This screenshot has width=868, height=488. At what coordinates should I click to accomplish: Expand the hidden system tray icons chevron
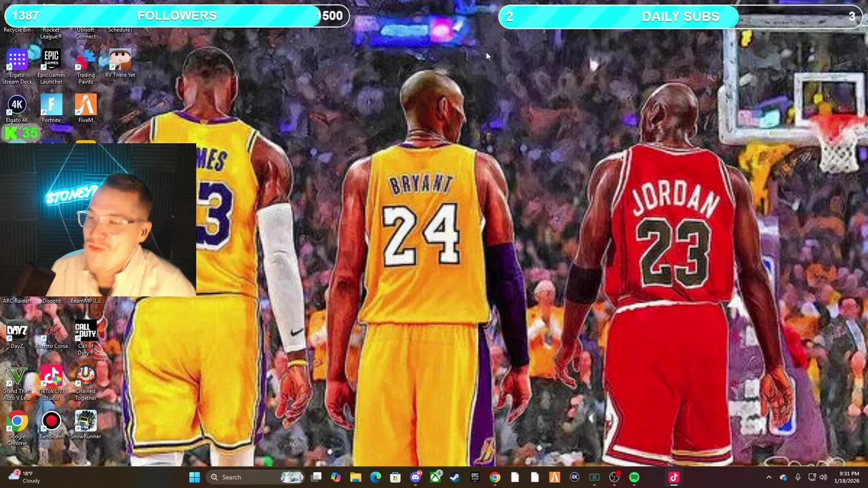coord(768,477)
